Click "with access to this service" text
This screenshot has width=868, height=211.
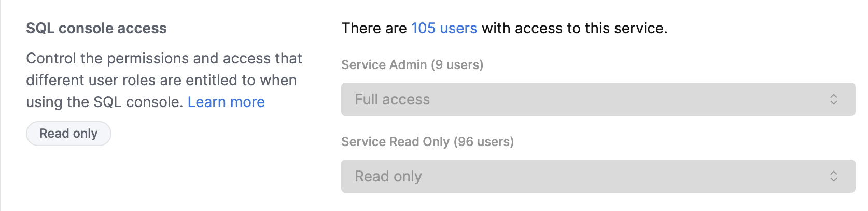pos(574,28)
